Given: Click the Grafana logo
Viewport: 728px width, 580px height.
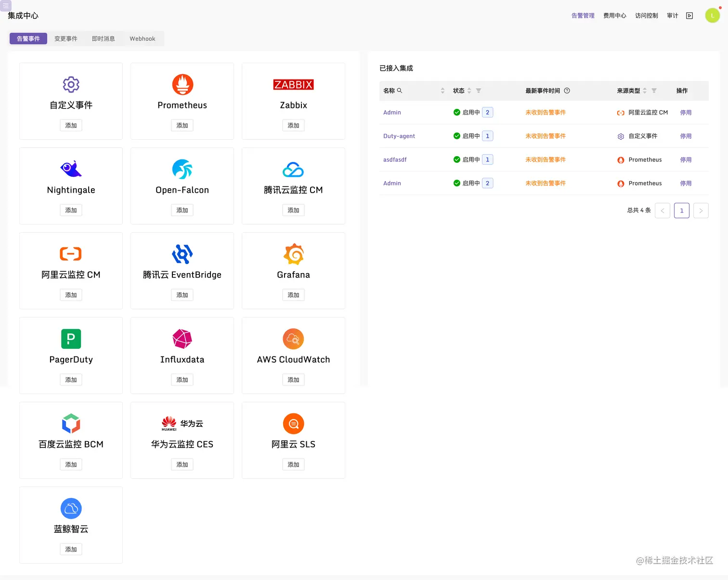Looking at the screenshot, I should pos(294,254).
